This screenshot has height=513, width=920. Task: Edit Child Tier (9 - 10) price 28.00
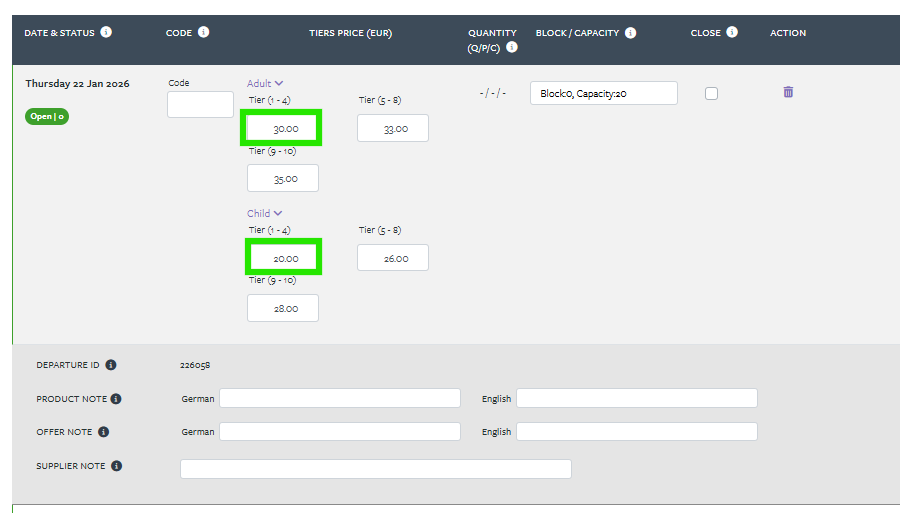pyautogui.click(x=283, y=308)
